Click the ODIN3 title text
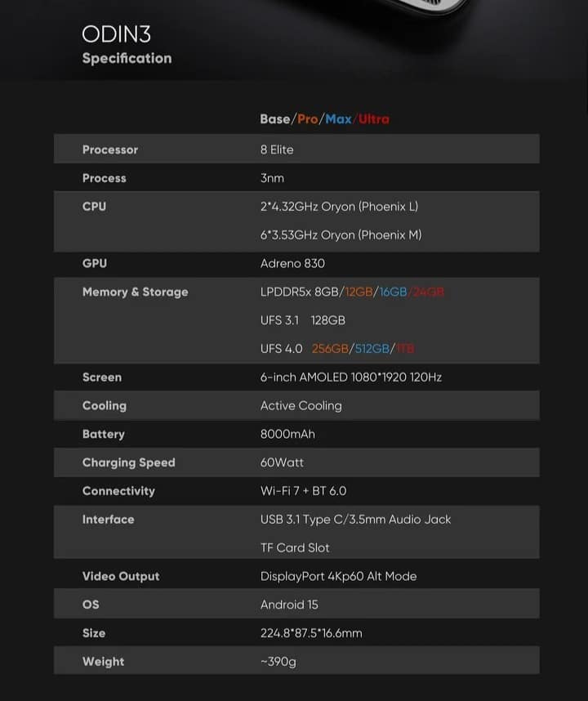The image size is (588, 701). (x=116, y=34)
